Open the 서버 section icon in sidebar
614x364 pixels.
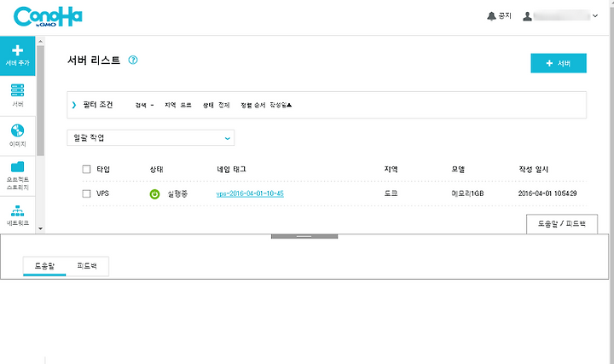pos(17,90)
